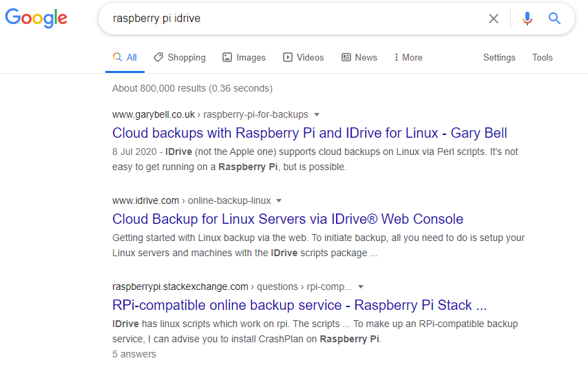Viewport: 588px width, 376px height.
Task: Open the More search options menu
Action: point(408,57)
